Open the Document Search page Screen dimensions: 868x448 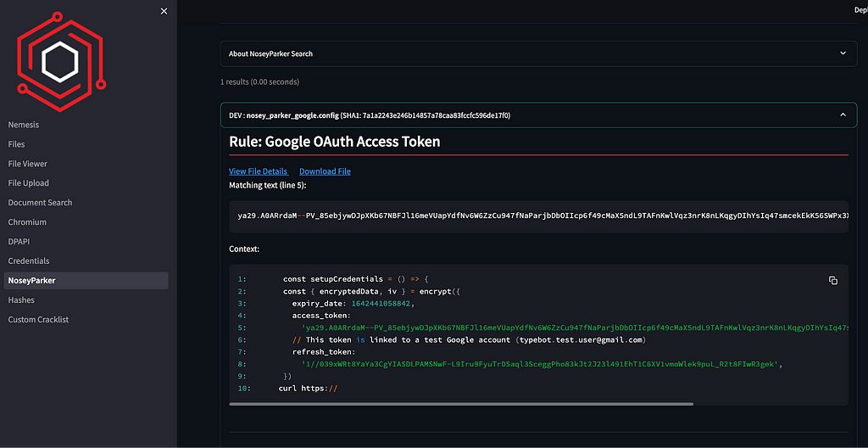coord(40,203)
